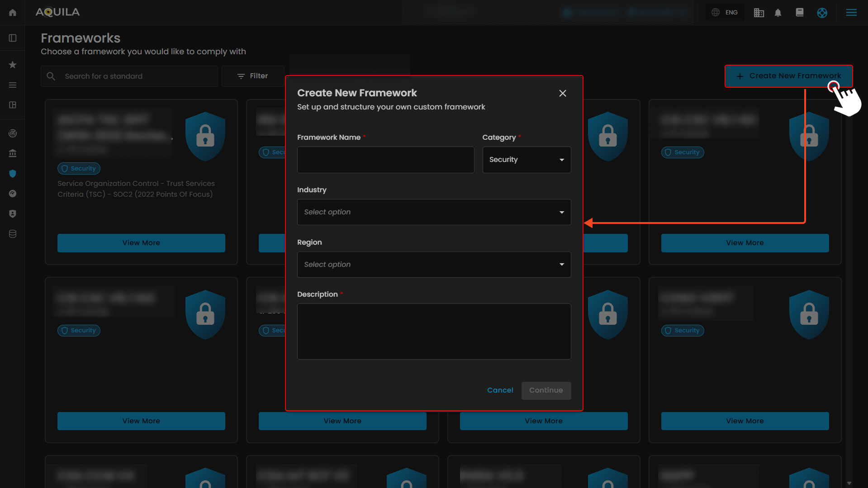
Task: Click the bank institution icon in sidebar
Action: 13,153
